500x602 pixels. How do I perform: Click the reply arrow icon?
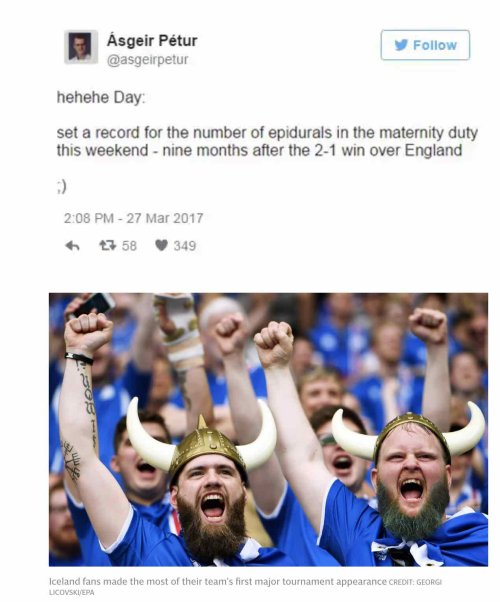tap(72, 245)
